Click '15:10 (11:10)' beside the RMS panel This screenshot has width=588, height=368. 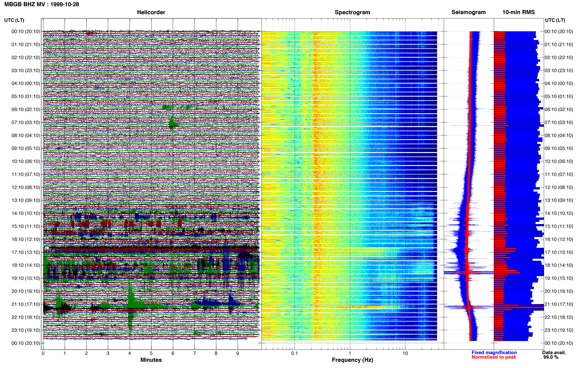(559, 226)
